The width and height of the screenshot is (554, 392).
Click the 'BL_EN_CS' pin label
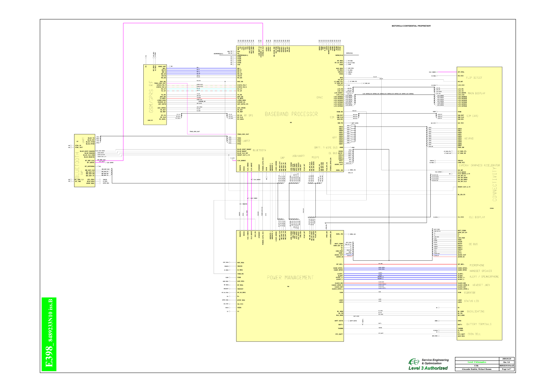point(461,195)
